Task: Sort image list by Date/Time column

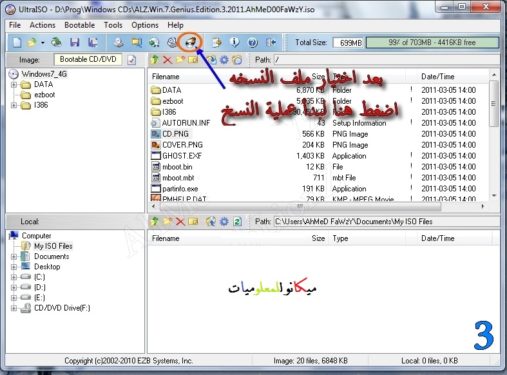Action: pos(438,77)
